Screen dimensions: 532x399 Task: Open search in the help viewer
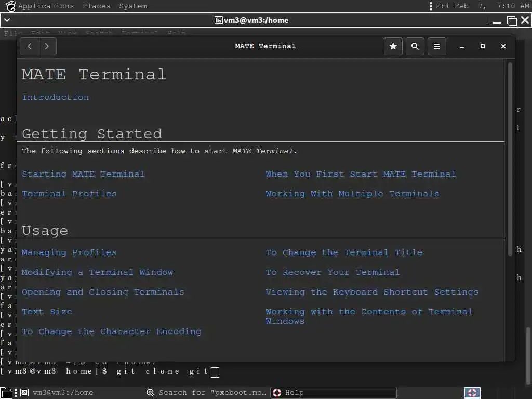click(x=415, y=46)
